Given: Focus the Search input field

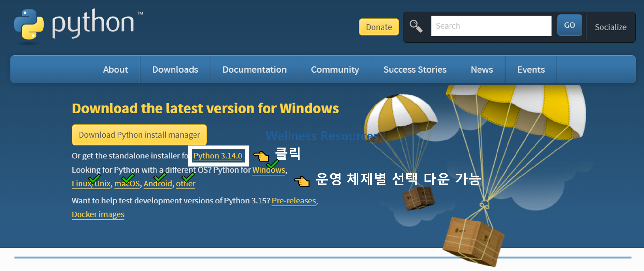Looking at the screenshot, I should (491, 26).
